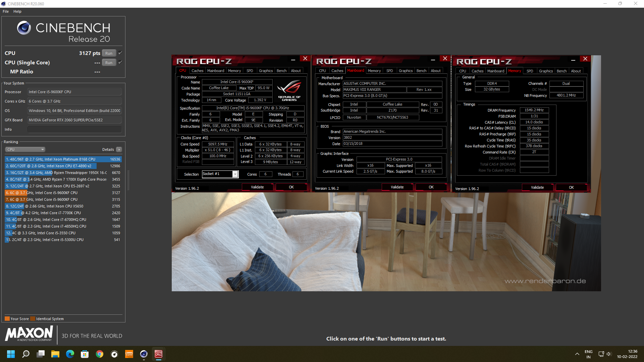Open Task View on taskbar
The image size is (644, 362).
click(x=41, y=354)
